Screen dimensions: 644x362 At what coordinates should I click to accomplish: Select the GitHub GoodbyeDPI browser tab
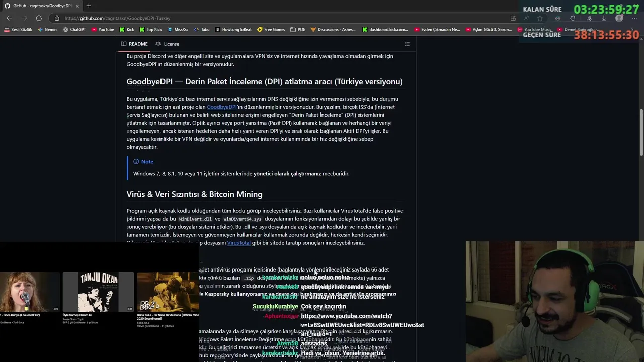click(x=42, y=6)
